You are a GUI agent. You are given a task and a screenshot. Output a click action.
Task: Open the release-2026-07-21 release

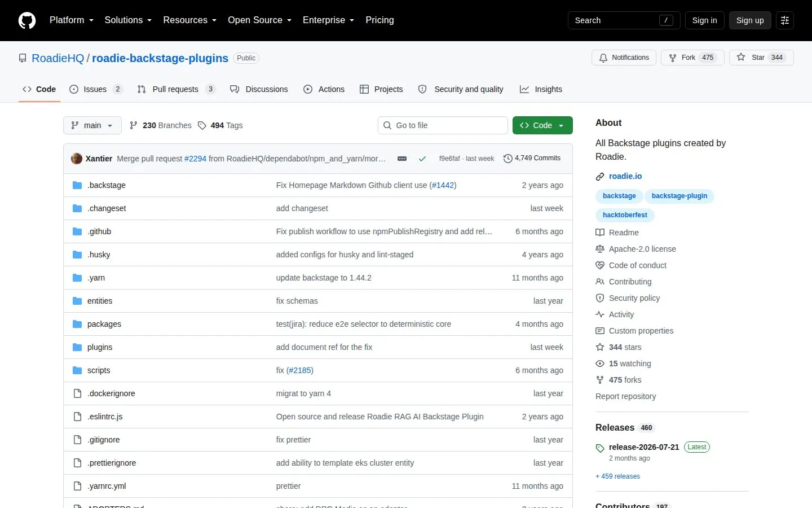tap(644, 447)
